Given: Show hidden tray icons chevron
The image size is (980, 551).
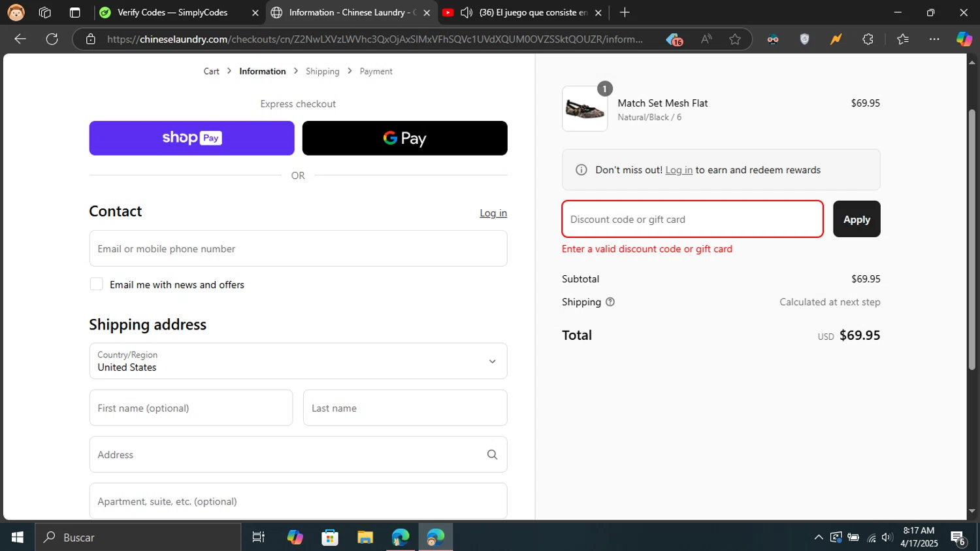Looking at the screenshot, I should (x=818, y=537).
